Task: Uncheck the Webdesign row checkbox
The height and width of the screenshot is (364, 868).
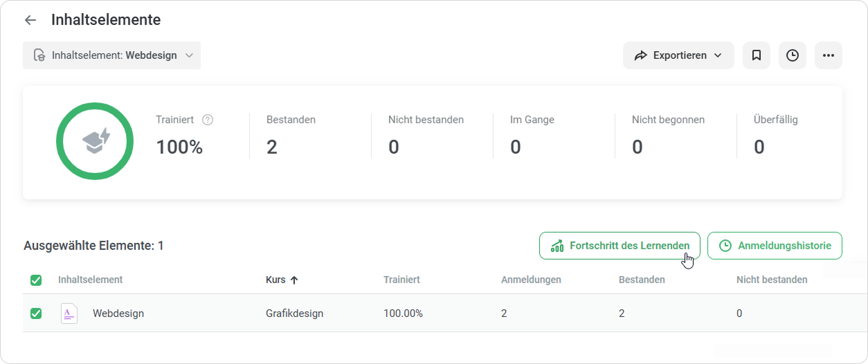Action: click(x=36, y=313)
